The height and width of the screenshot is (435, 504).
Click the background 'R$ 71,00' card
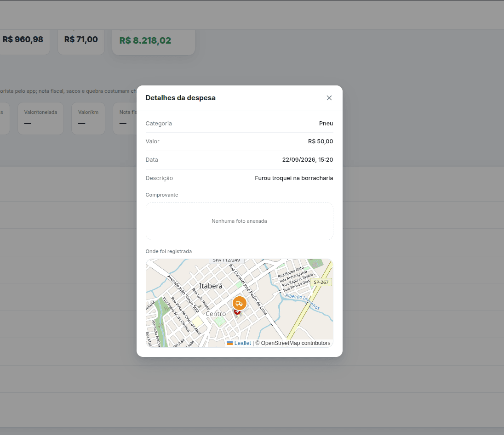(x=81, y=40)
